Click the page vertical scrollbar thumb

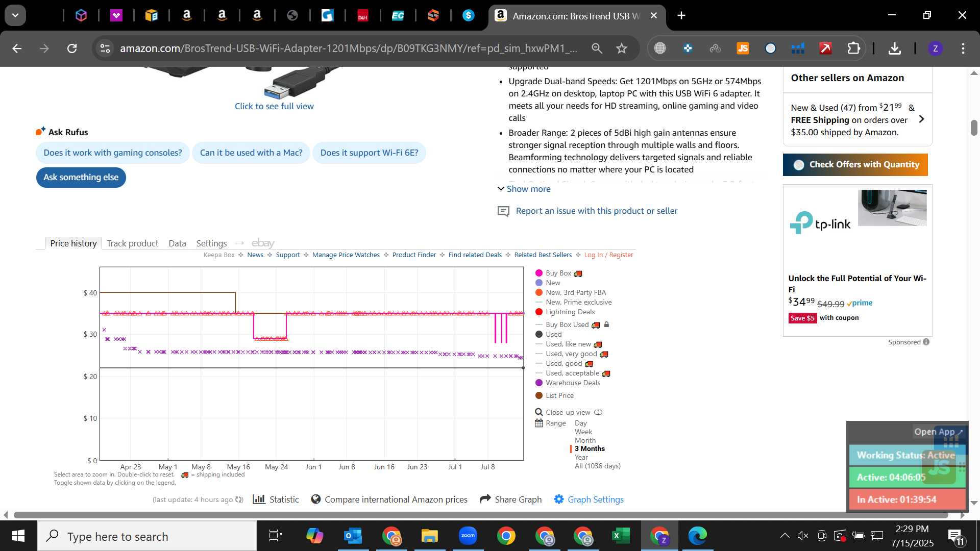974,128
